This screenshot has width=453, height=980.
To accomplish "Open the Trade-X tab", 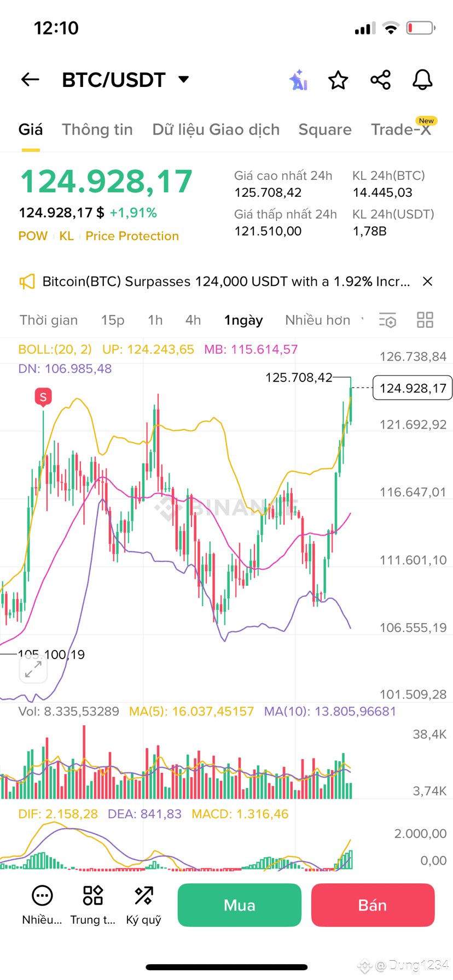I will coord(401,130).
